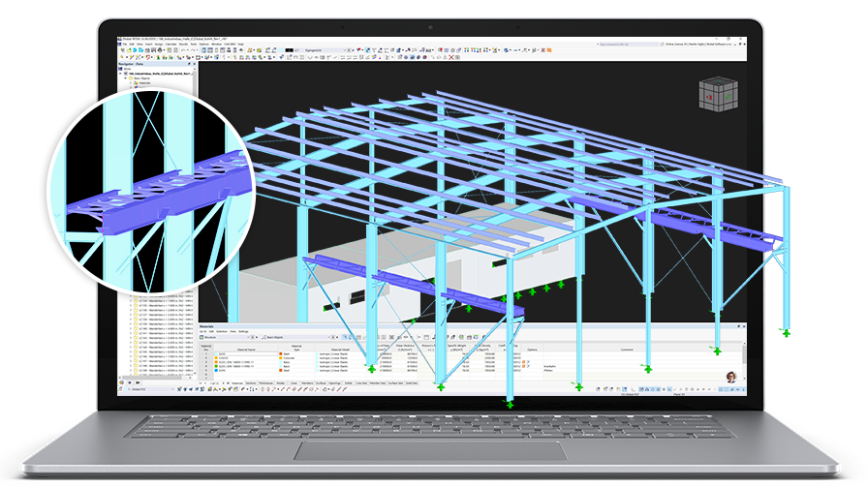Image resolution: width=868 pixels, height=488 pixels.
Task: Click the Plane: XY status entry
Action: [679, 394]
